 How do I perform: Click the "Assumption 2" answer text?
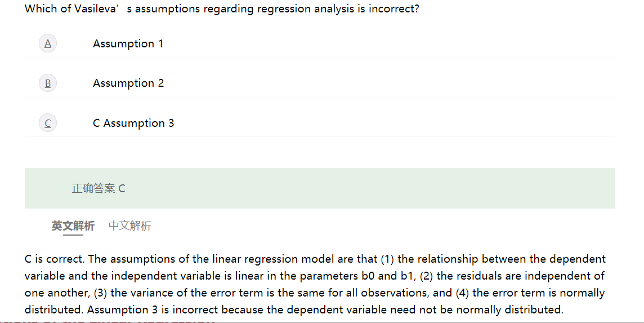[x=128, y=83]
